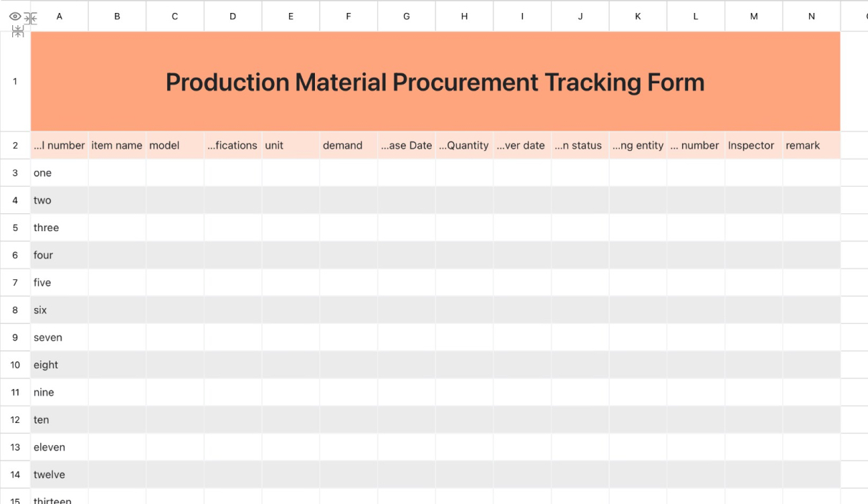Click the 'Inspector' header cell
The image size is (868, 504).
pos(754,145)
